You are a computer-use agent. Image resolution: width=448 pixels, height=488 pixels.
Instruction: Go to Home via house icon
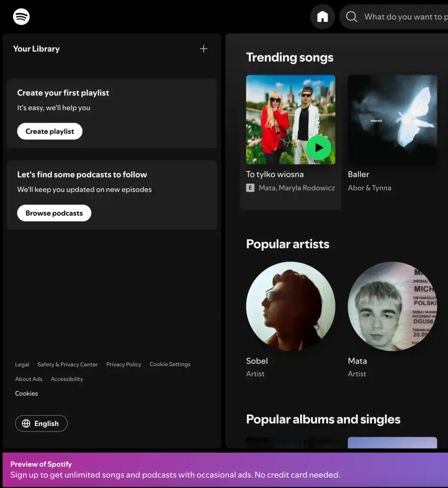(322, 17)
